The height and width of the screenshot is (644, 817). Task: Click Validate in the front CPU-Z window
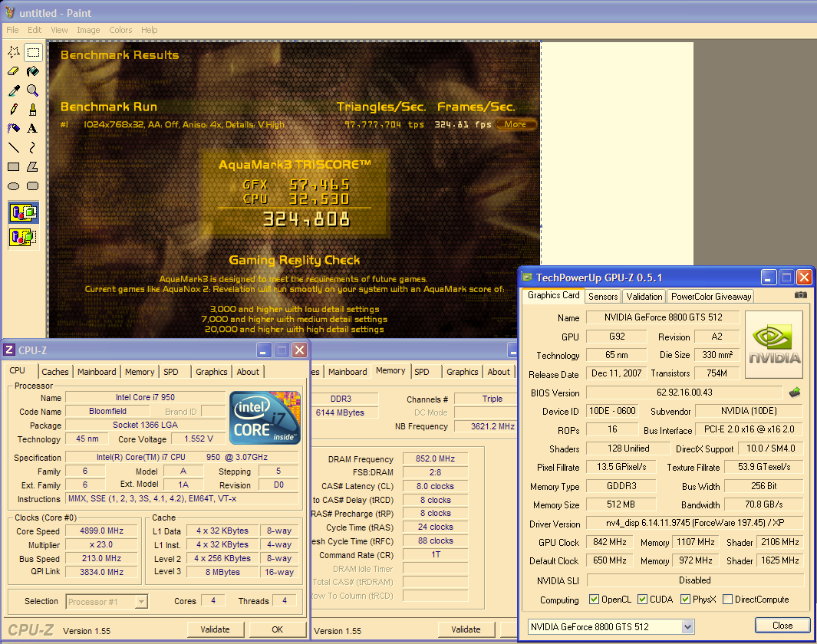coord(216,629)
